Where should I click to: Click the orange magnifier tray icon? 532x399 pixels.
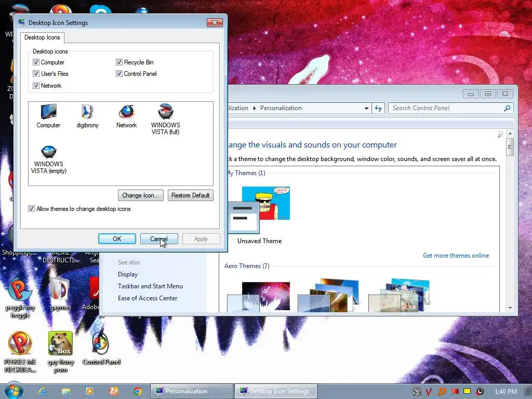442,392
